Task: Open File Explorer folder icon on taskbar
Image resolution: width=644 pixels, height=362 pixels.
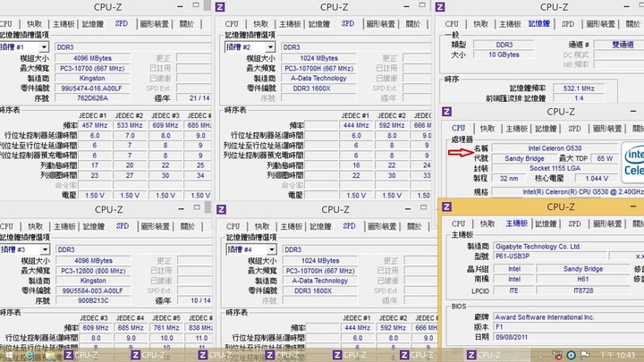Action: tap(50, 355)
